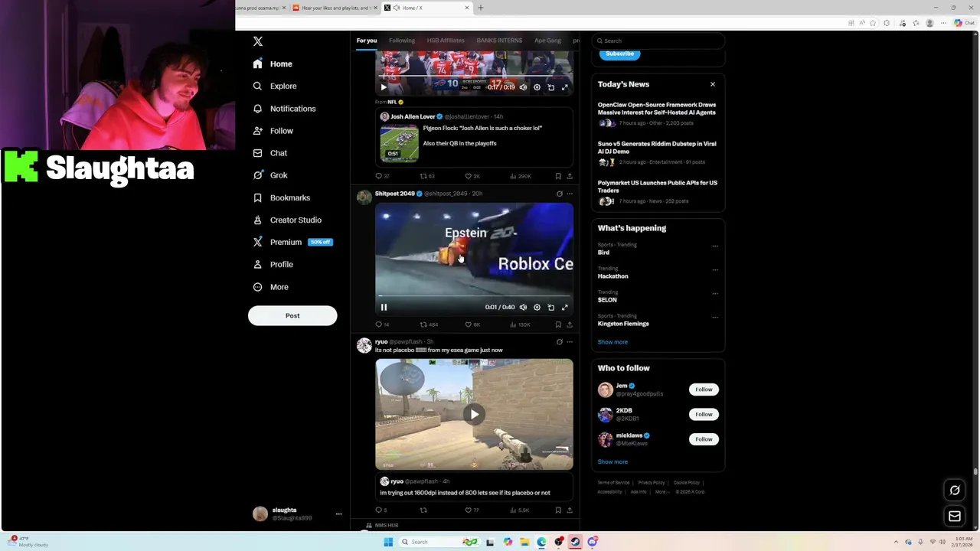Close Today's News panel
The width and height of the screenshot is (980, 551).
tap(713, 84)
